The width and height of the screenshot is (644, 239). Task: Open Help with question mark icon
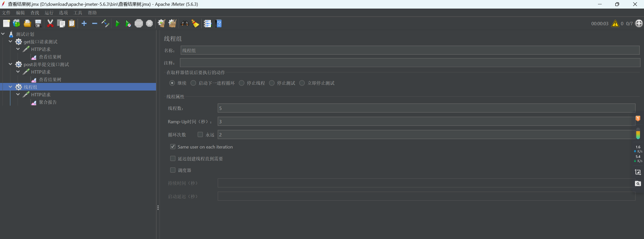point(219,23)
